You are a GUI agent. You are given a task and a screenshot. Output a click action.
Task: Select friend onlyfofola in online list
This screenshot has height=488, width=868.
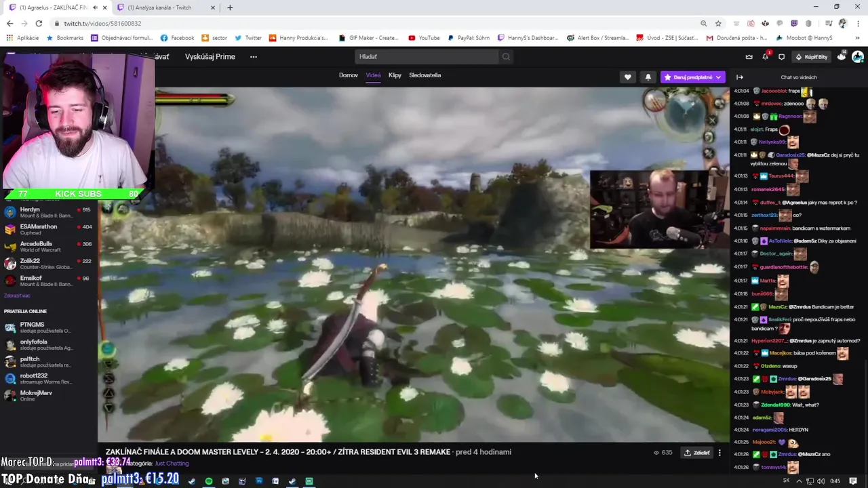point(49,344)
